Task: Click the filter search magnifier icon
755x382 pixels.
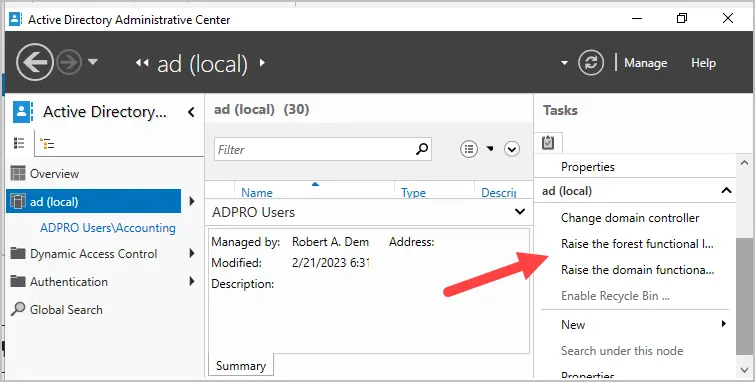Action: point(422,149)
